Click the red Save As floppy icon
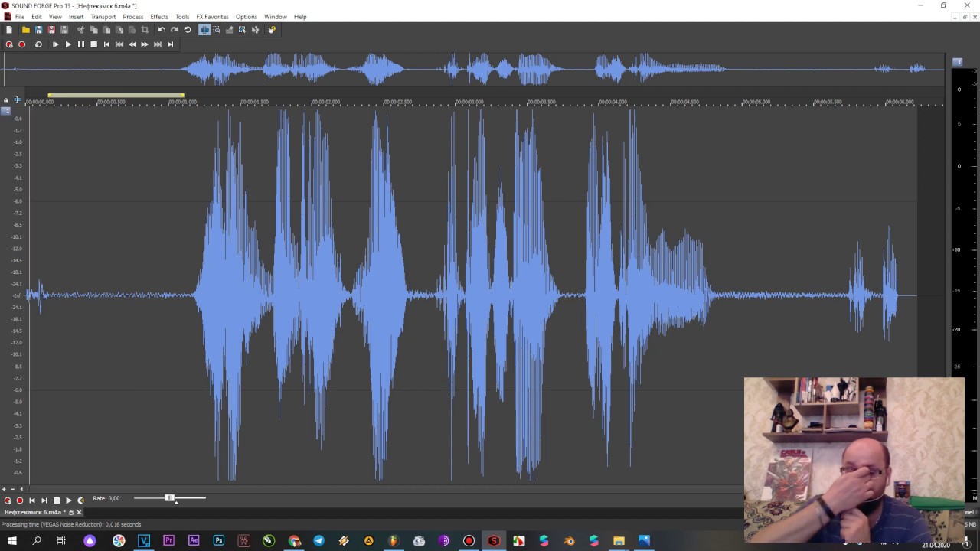This screenshot has height=551, width=980. tap(51, 30)
